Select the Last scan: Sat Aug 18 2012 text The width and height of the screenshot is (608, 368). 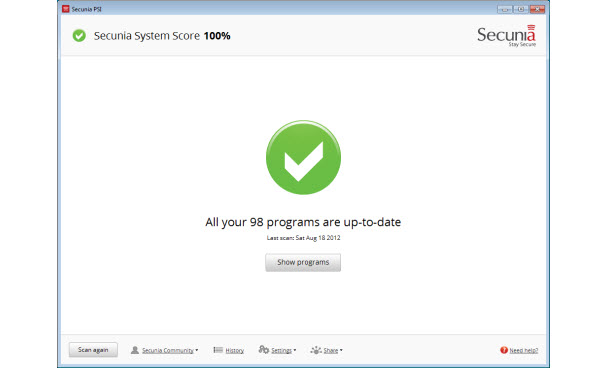pyautogui.click(x=303, y=238)
